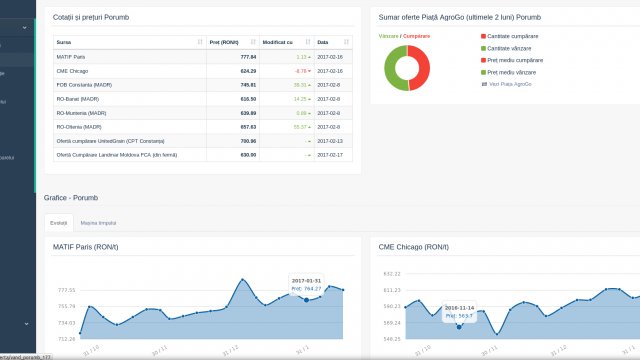Open Ofertă cumpărare UnitedGrain (CPT Constanța) row
The image size is (640, 360).
pos(203,141)
